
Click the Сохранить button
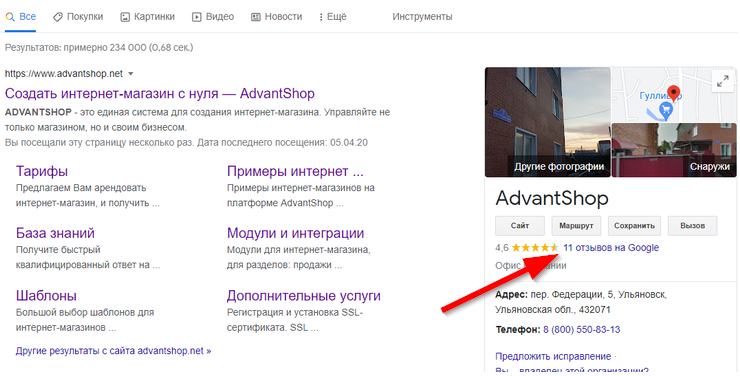click(634, 226)
